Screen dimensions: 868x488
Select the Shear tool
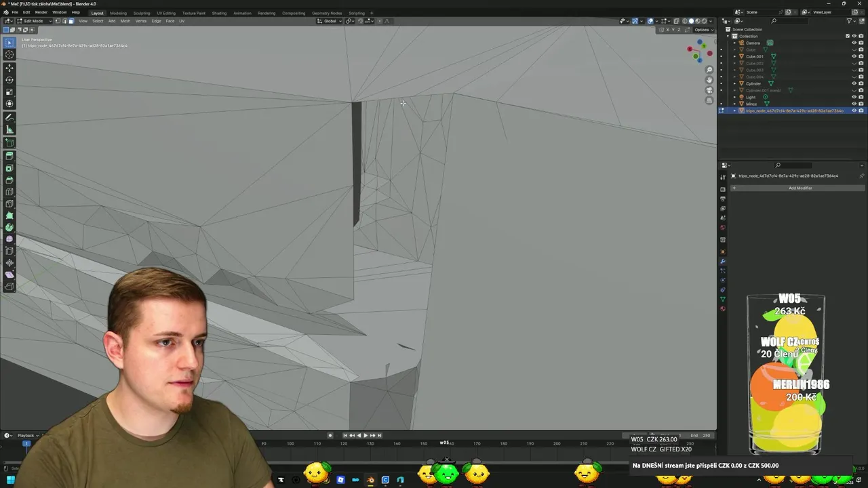pyautogui.click(x=9, y=274)
